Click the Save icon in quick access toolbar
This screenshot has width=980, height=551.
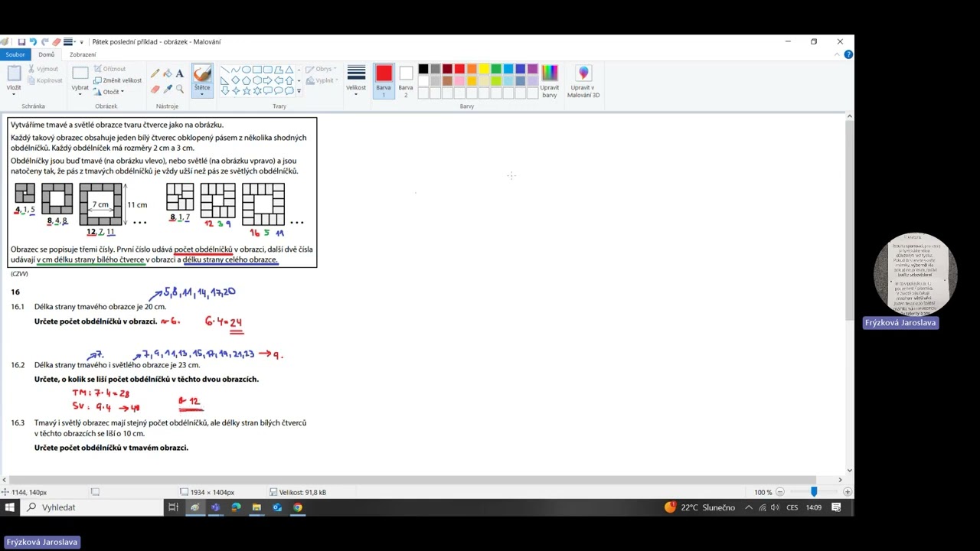[x=21, y=42]
